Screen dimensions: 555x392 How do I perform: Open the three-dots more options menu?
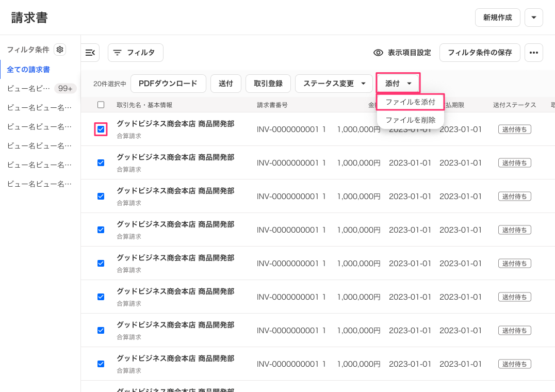[x=534, y=53]
